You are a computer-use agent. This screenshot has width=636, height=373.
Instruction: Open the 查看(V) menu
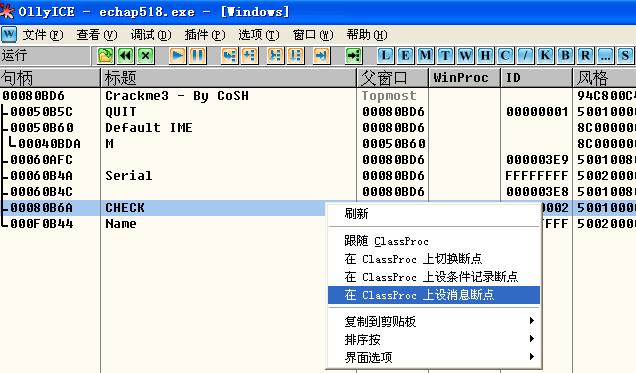click(97, 35)
